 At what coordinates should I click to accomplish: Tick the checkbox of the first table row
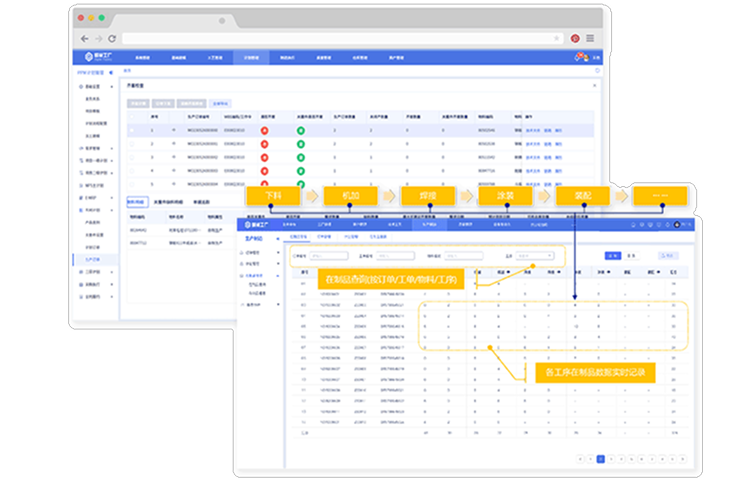click(132, 131)
